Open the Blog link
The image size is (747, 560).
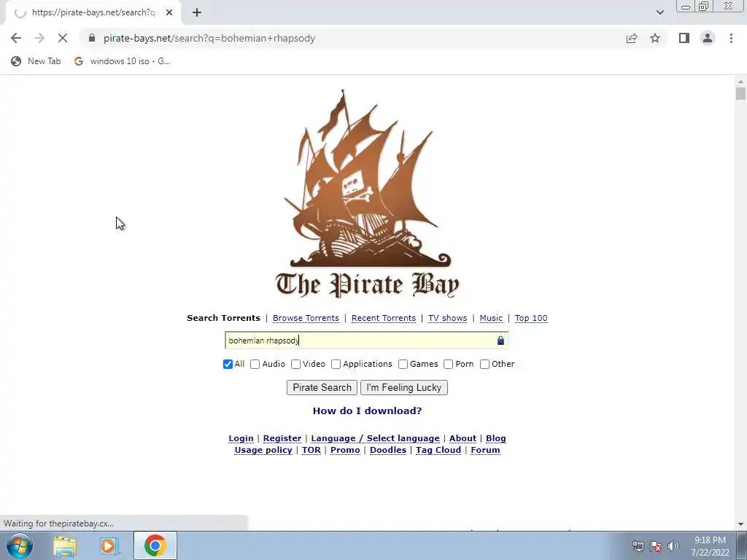[x=496, y=438]
